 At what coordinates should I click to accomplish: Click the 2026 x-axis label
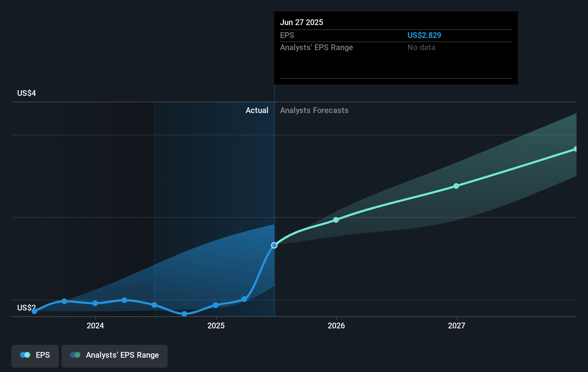point(336,325)
